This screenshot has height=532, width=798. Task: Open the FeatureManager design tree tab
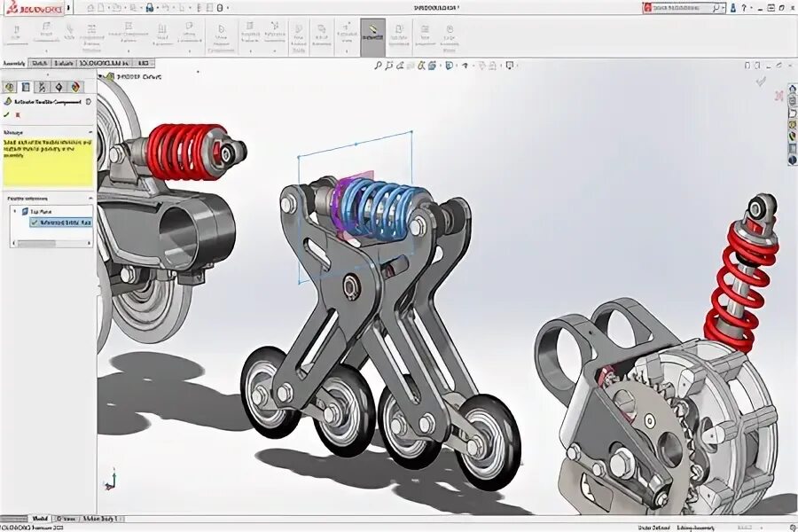pyautogui.click(x=9, y=87)
